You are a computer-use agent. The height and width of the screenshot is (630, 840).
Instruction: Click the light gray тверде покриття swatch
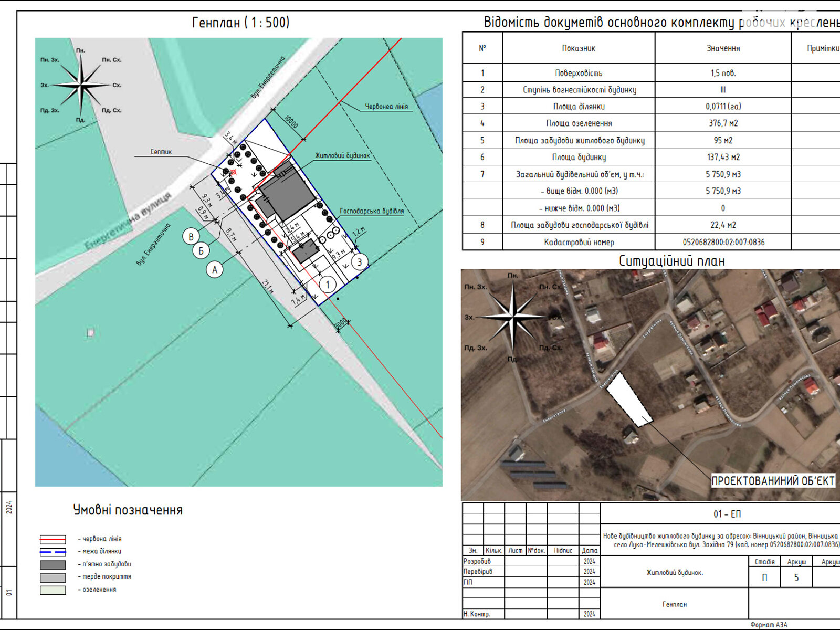click(x=53, y=577)
